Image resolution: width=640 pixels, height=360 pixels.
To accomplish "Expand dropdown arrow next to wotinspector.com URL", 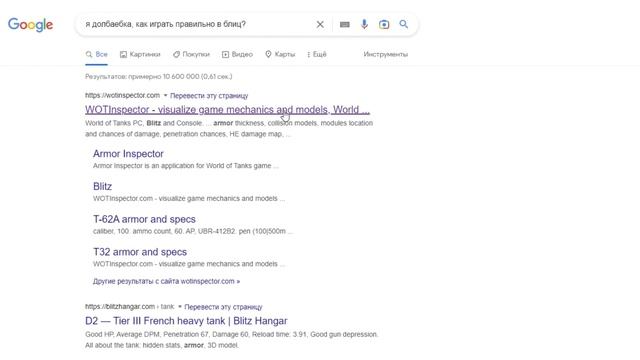I will coord(165,96).
